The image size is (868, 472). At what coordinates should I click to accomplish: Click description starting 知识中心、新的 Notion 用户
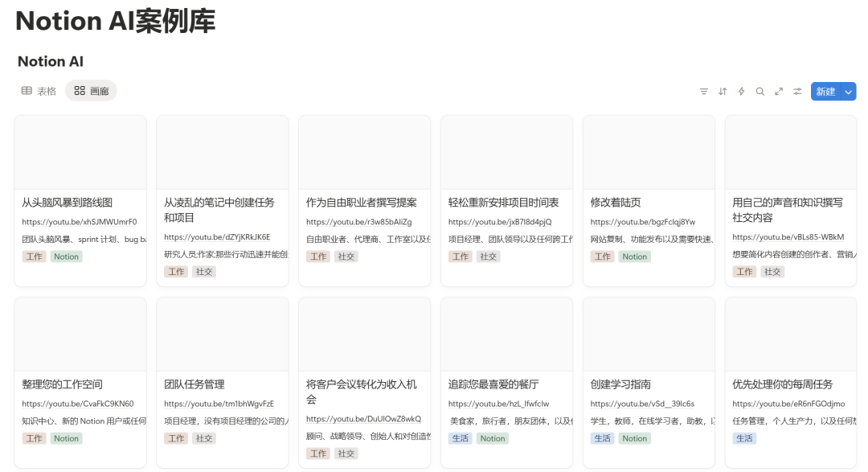[x=84, y=421]
